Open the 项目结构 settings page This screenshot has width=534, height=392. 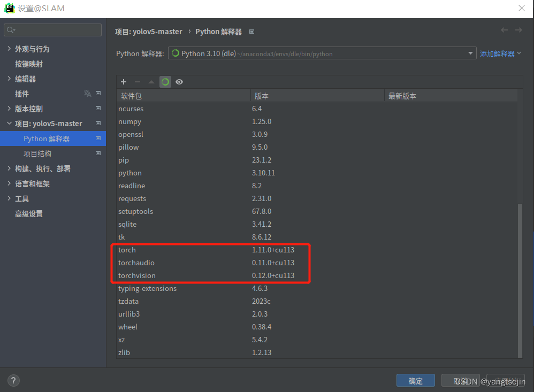tap(37, 154)
